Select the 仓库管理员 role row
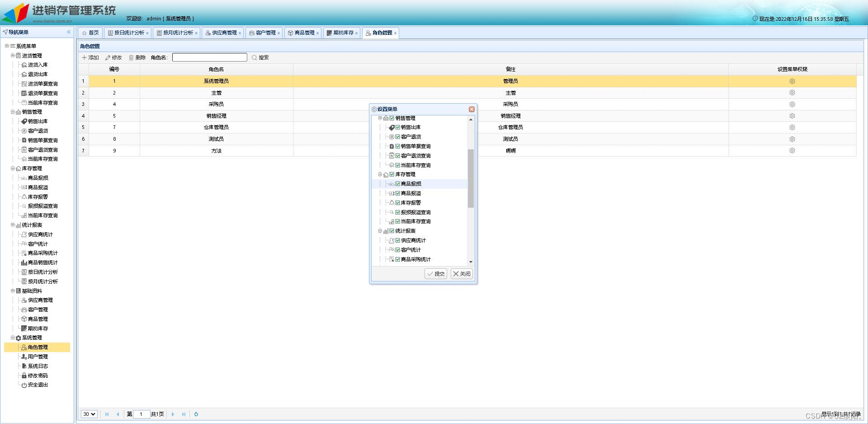This screenshot has height=424, width=868. click(x=467, y=127)
